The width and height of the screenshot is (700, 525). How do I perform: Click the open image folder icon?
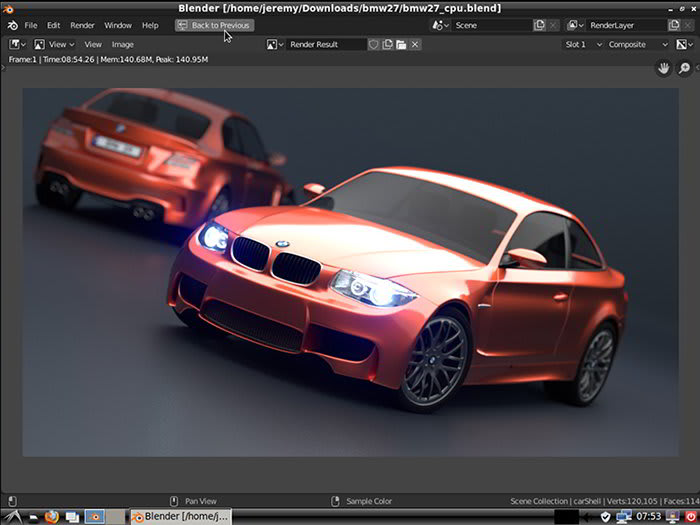click(401, 44)
